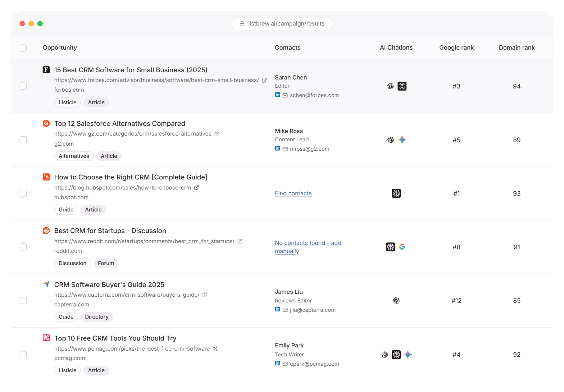Click the lock icon in the address bar

pyautogui.click(x=242, y=24)
